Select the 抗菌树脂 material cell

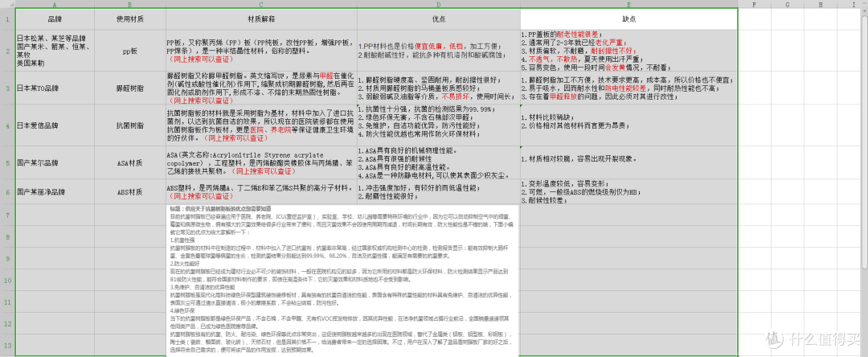[x=130, y=125]
